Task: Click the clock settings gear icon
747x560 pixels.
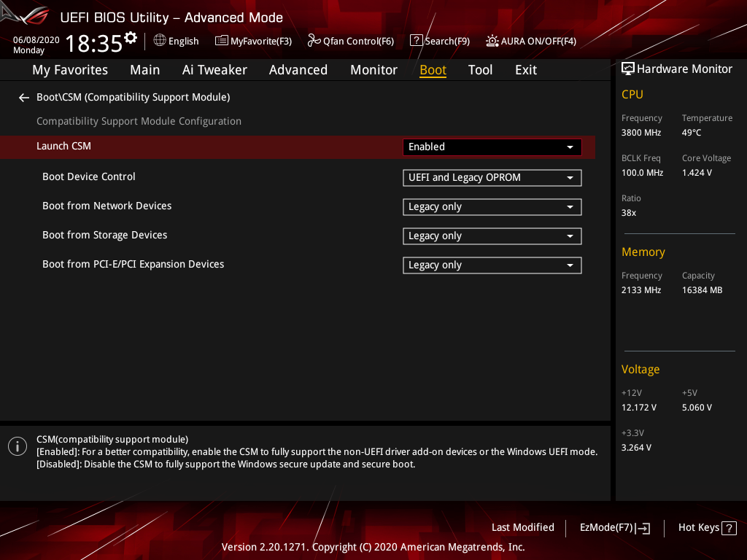Action: 131,37
